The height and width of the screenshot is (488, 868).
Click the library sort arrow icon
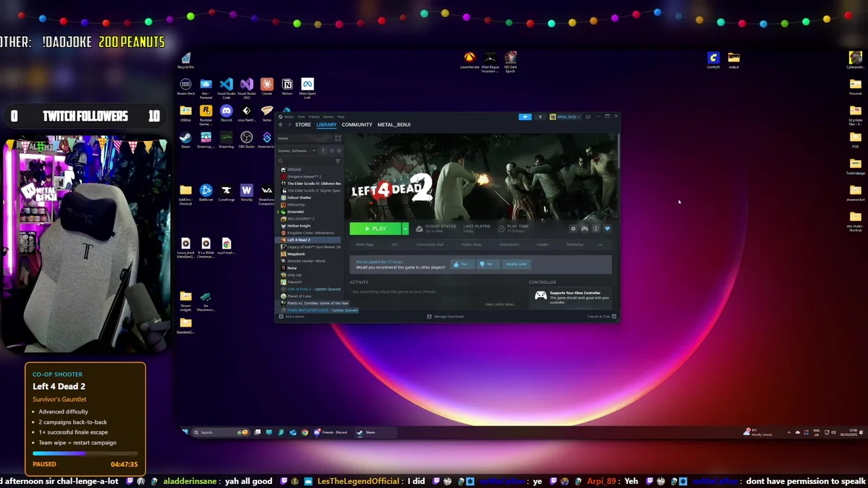click(323, 150)
